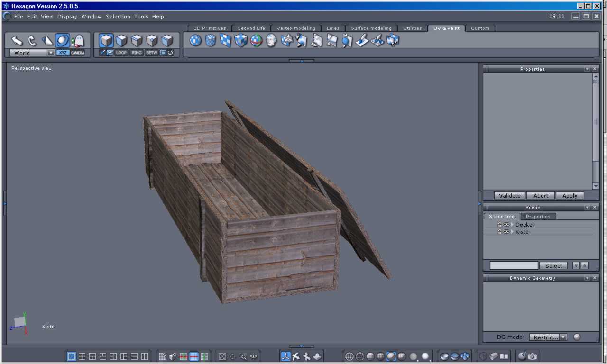Activate the rotate manipulator tool
Screen dimensions: 607x364
(x=32, y=41)
